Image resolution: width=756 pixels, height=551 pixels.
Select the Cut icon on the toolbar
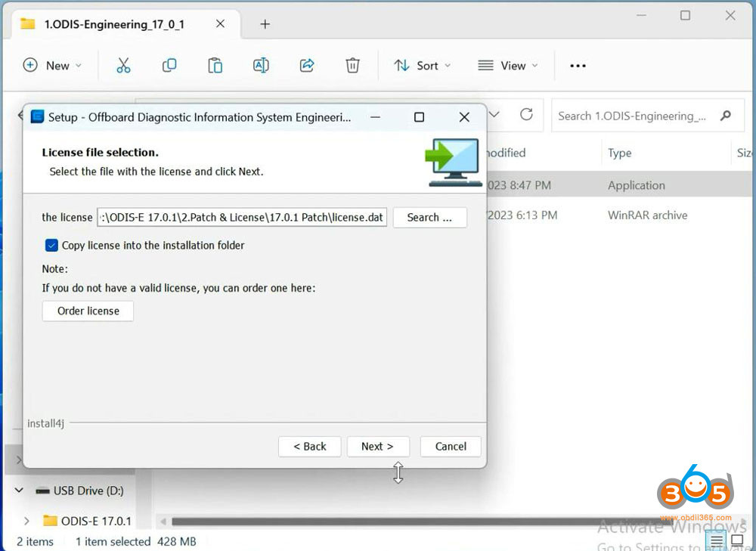point(123,66)
